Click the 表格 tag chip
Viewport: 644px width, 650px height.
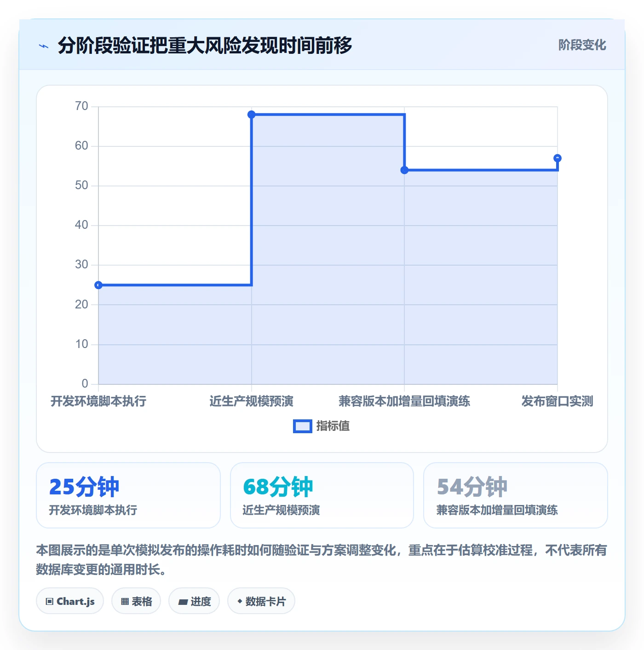(136, 601)
